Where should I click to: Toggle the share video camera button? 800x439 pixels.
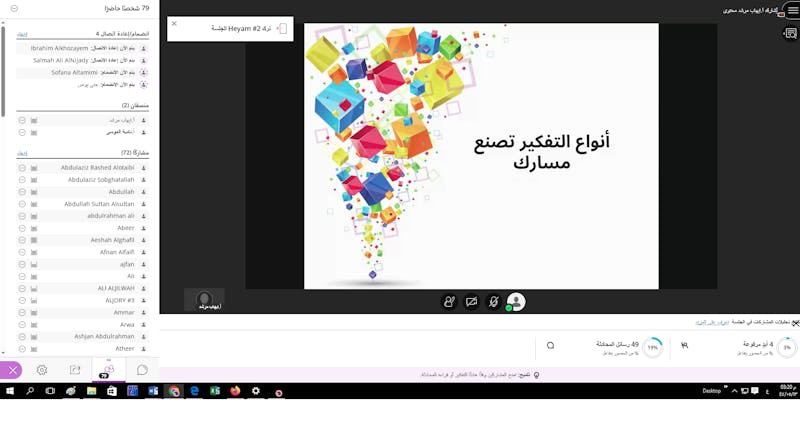click(x=471, y=301)
